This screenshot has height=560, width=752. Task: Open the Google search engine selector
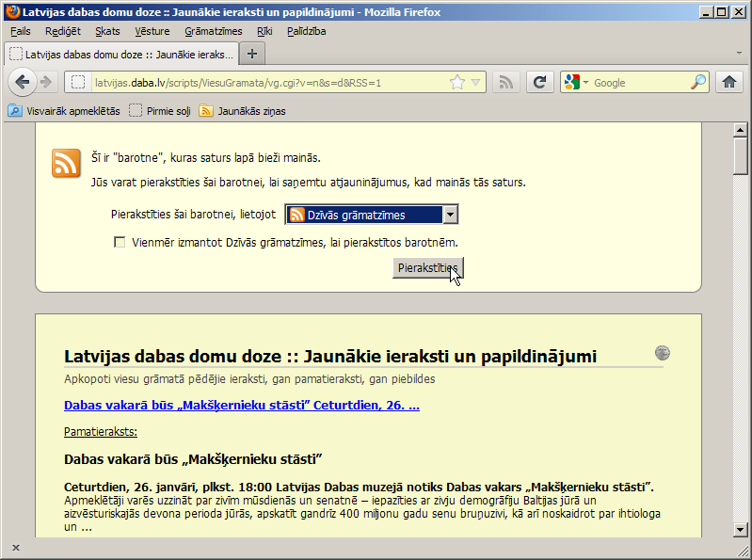(576, 83)
